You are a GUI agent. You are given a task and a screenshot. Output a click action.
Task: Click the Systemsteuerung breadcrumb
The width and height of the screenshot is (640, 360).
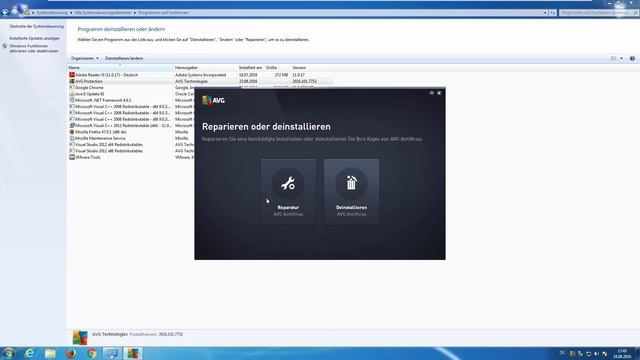(52, 13)
